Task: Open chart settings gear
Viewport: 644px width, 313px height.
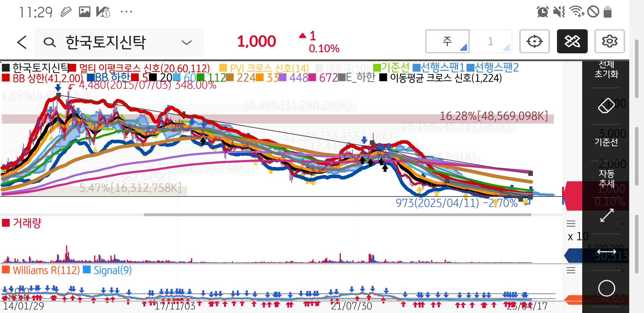Action: [x=609, y=41]
